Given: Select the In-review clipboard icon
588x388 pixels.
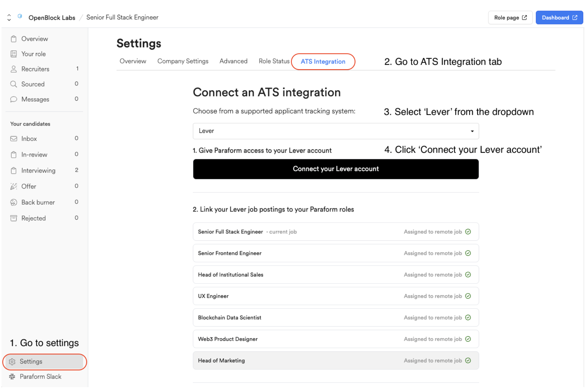Looking at the screenshot, I should click(x=14, y=155).
